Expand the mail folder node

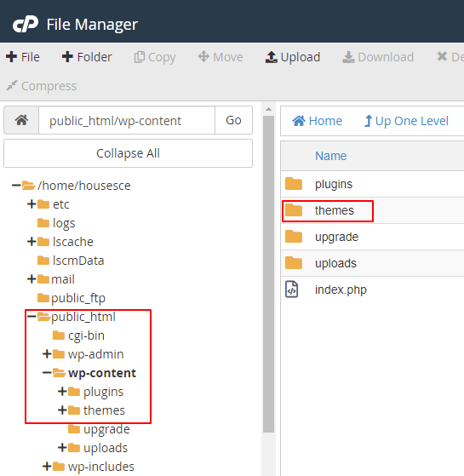[32, 279]
